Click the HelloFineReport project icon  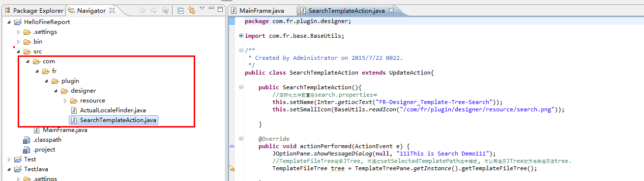coord(18,22)
